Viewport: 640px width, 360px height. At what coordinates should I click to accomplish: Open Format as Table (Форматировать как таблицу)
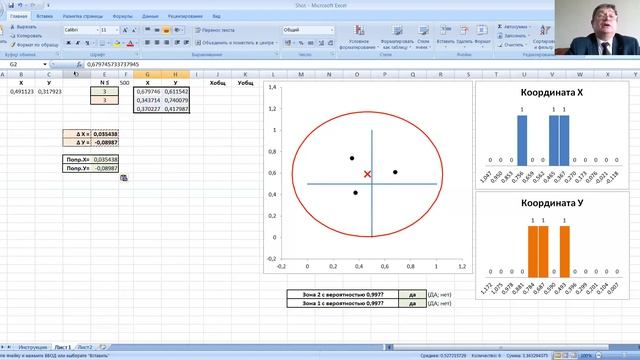(x=397, y=37)
